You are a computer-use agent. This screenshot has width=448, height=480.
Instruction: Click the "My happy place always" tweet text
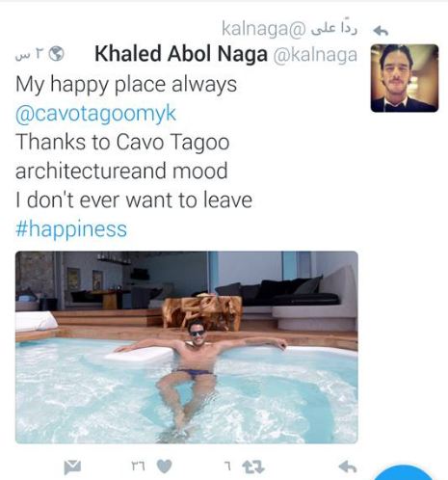[x=126, y=85]
